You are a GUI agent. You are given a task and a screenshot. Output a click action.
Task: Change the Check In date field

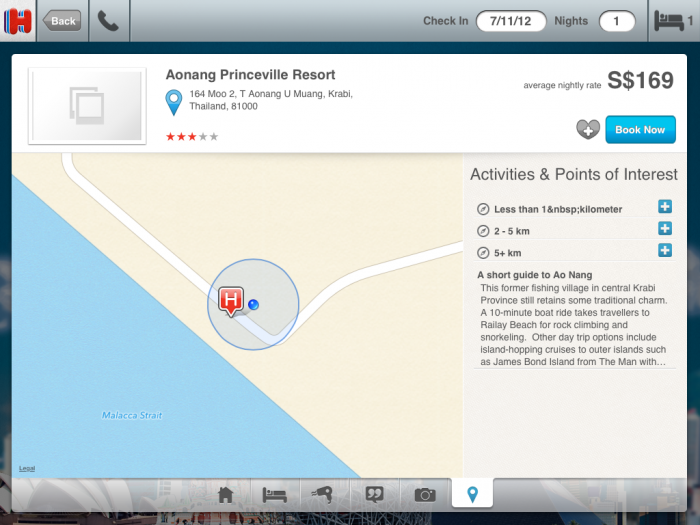point(510,20)
